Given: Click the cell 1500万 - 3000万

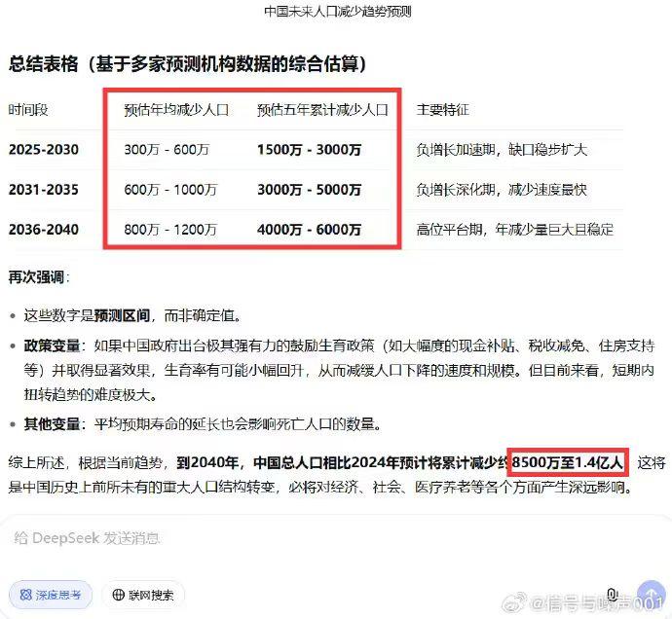Looking at the screenshot, I should click(x=309, y=150).
